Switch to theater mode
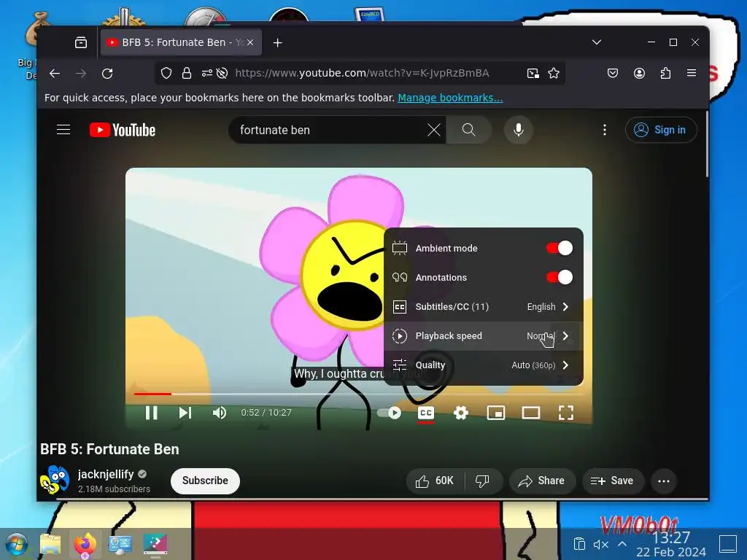The height and width of the screenshot is (560, 747). 530,413
